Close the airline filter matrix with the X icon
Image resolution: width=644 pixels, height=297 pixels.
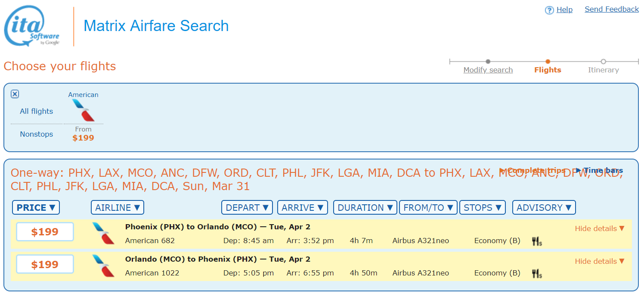coord(15,94)
